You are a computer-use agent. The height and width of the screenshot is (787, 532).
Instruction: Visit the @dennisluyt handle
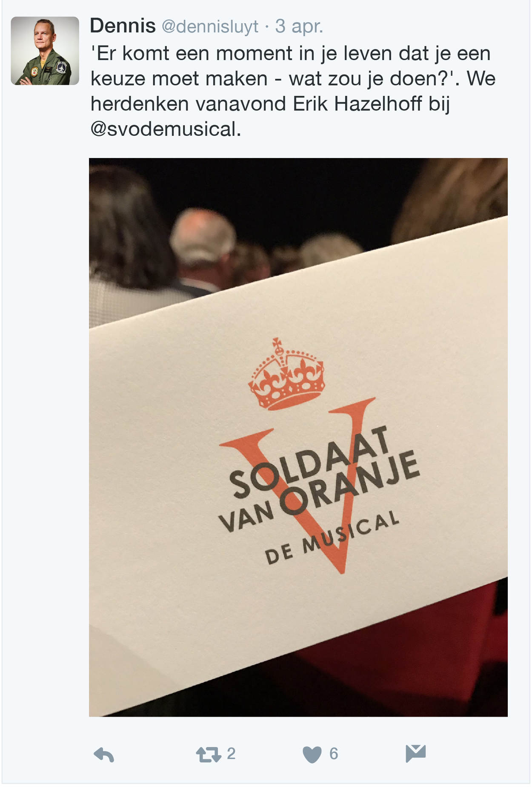210,26
